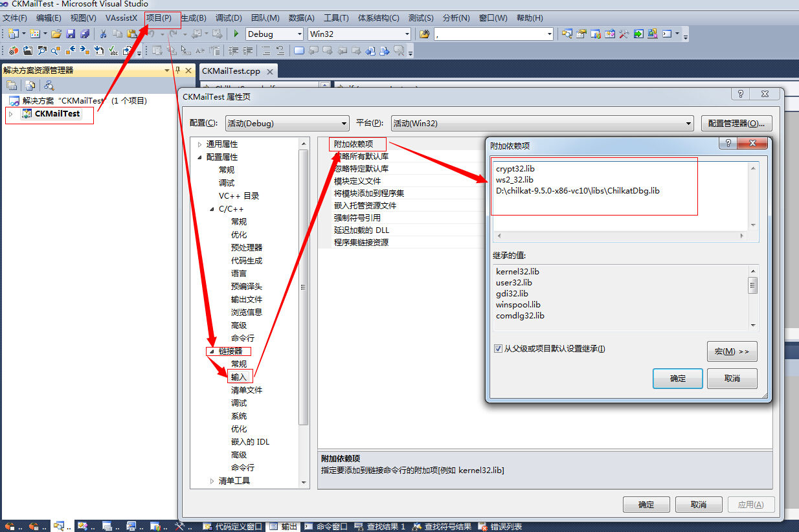Screen dimensions: 799x532
Task: Click Solution Explorer view class diagram icon
Action: (49, 85)
